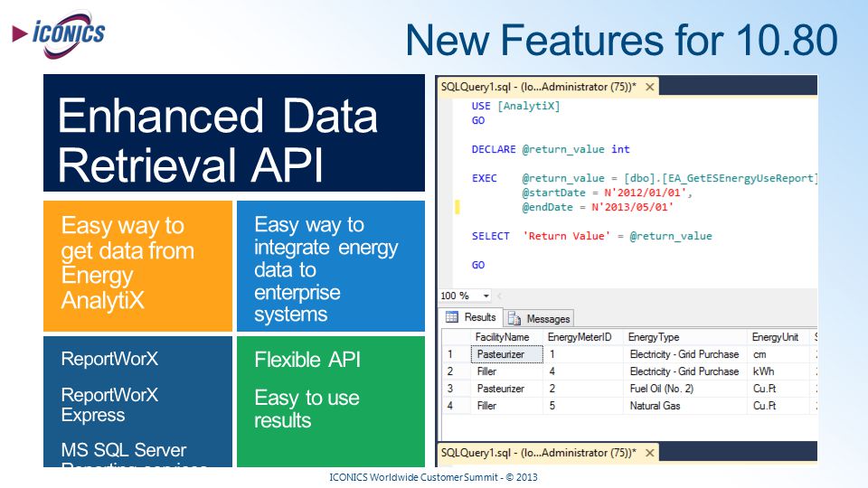The height and width of the screenshot is (488, 868).
Task: Click the kWh energy unit cell
Action: pyautogui.click(x=778, y=371)
